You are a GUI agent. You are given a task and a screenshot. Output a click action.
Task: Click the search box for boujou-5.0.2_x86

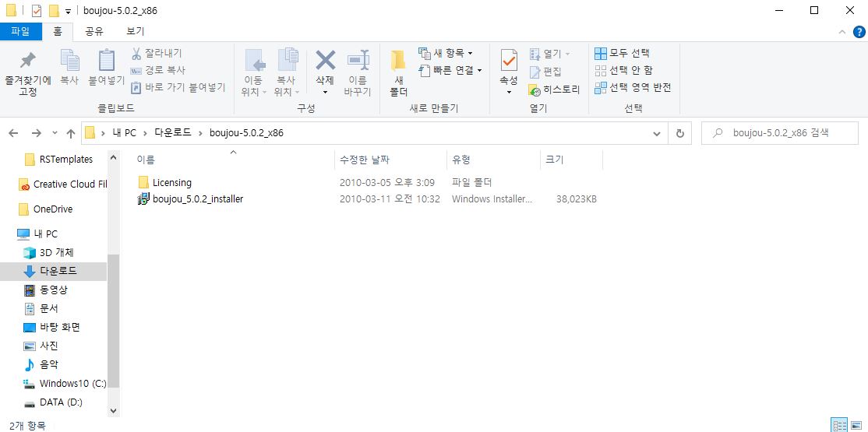click(x=779, y=133)
